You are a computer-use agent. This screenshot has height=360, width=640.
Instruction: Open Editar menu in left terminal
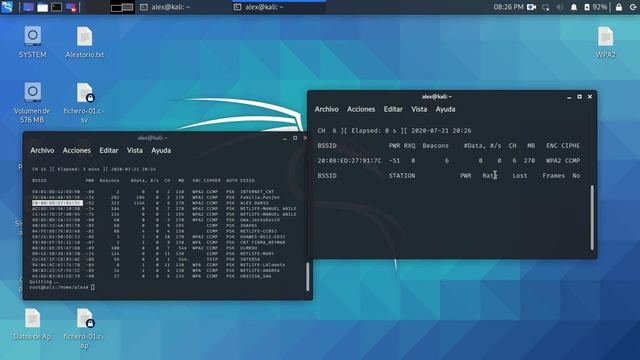109,151
